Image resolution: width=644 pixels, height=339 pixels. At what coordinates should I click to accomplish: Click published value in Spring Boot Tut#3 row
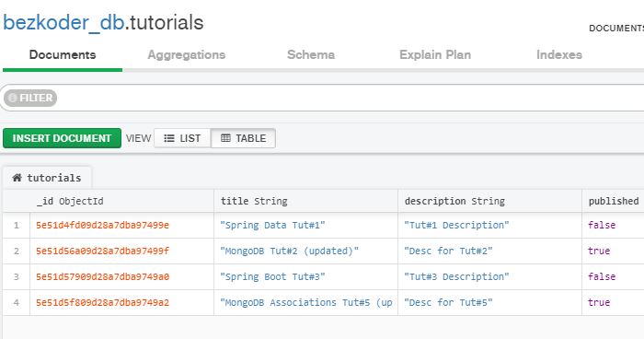point(602,277)
